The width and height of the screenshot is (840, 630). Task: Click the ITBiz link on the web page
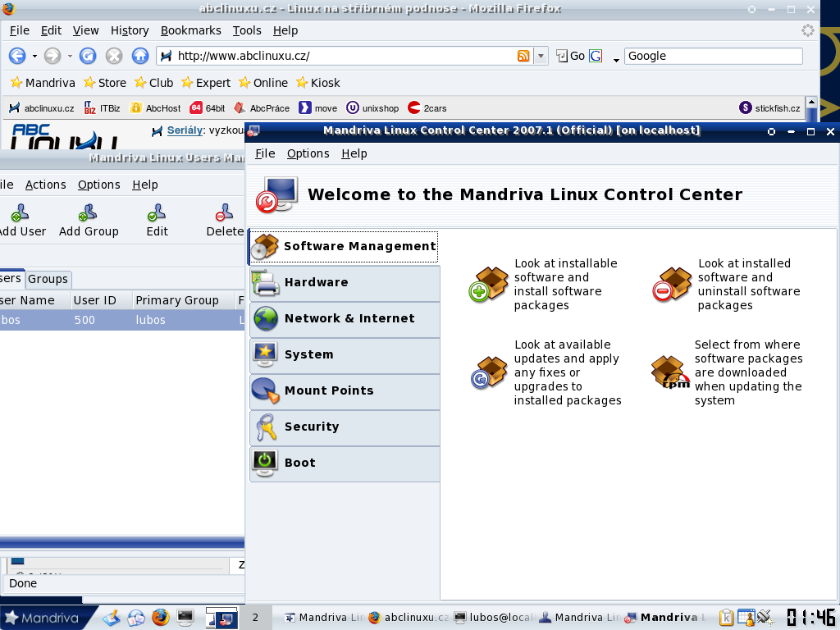tap(103, 108)
